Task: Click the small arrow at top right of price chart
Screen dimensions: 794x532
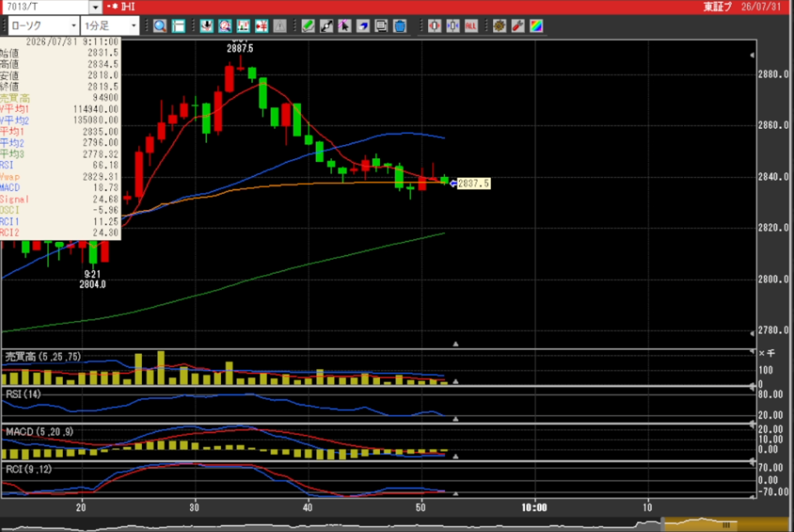Action: [752, 55]
